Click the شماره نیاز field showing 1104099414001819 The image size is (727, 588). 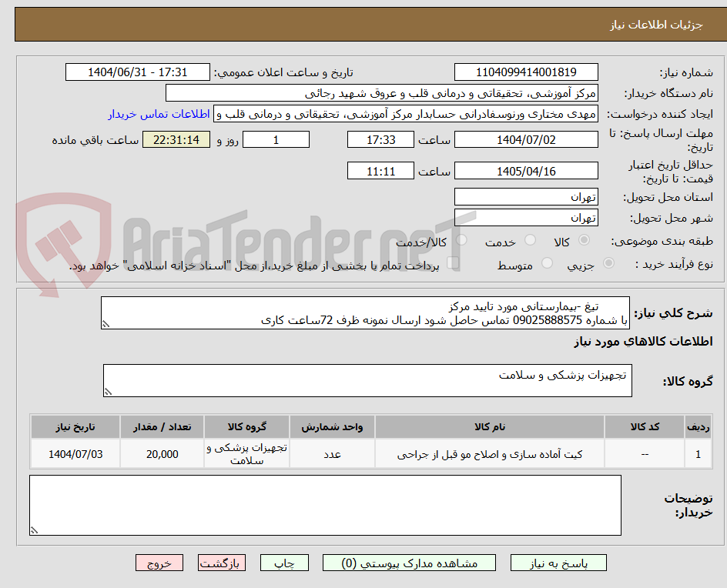click(x=526, y=72)
